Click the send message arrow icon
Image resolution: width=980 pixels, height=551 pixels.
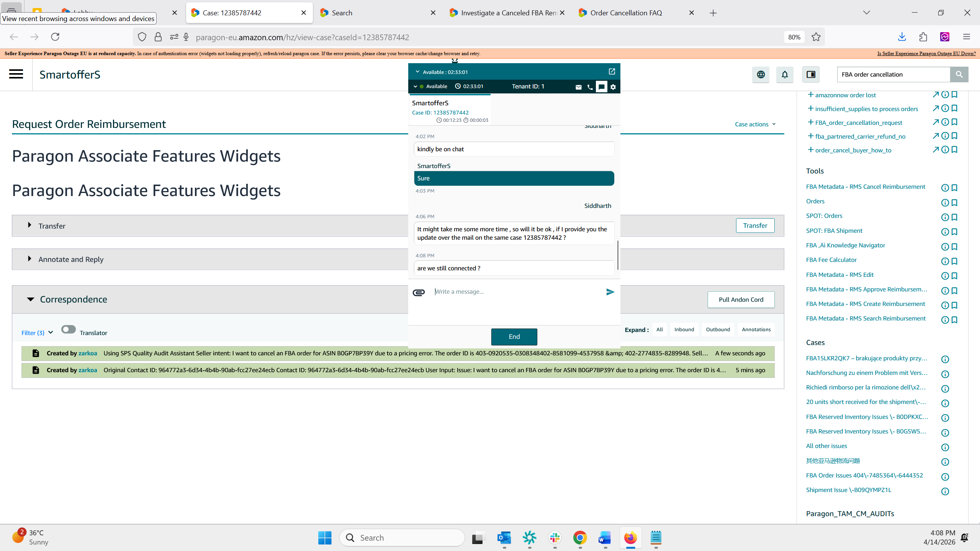click(610, 292)
